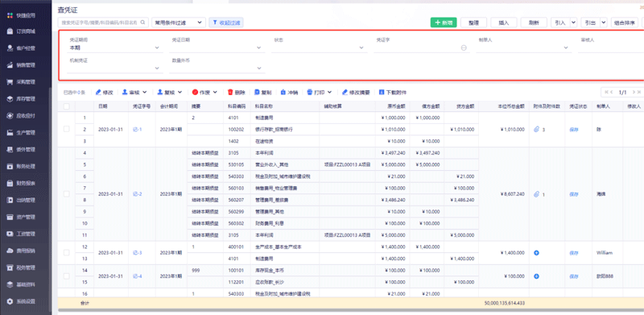
Task: Check the box for voucher 记-4
Action: 67,276
